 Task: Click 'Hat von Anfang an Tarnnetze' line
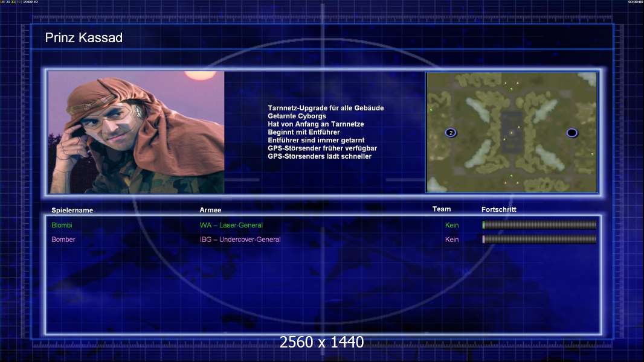coord(316,124)
